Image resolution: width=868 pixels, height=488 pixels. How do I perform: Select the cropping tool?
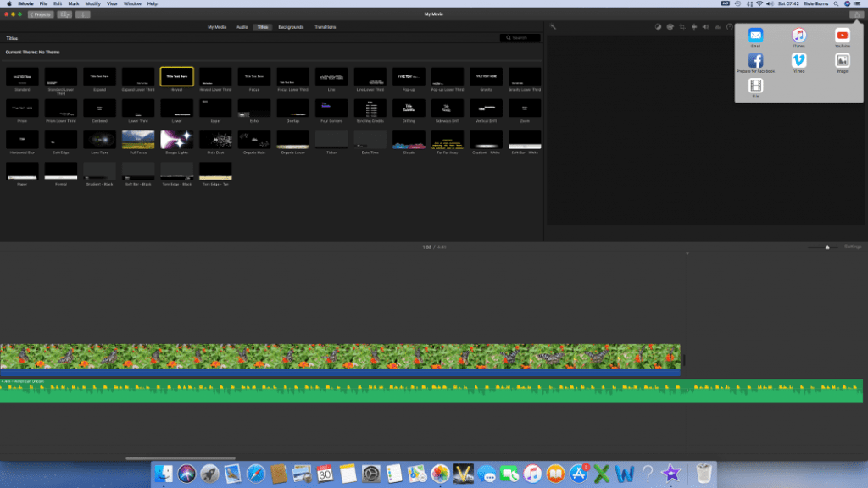click(682, 26)
